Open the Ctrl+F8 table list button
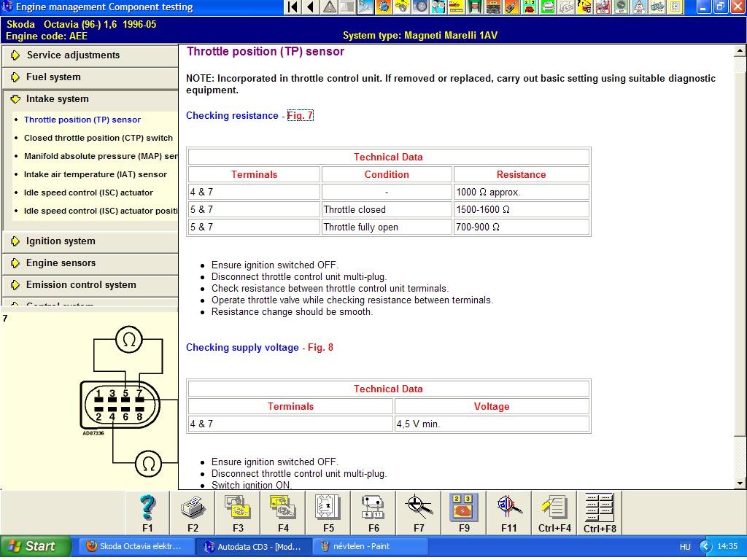The height and width of the screenshot is (560, 747). pyautogui.click(x=600, y=513)
